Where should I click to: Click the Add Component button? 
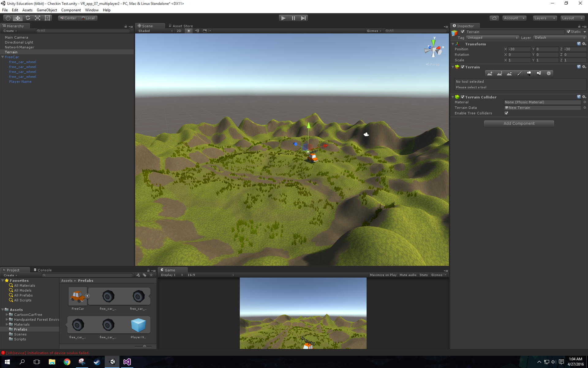click(519, 123)
